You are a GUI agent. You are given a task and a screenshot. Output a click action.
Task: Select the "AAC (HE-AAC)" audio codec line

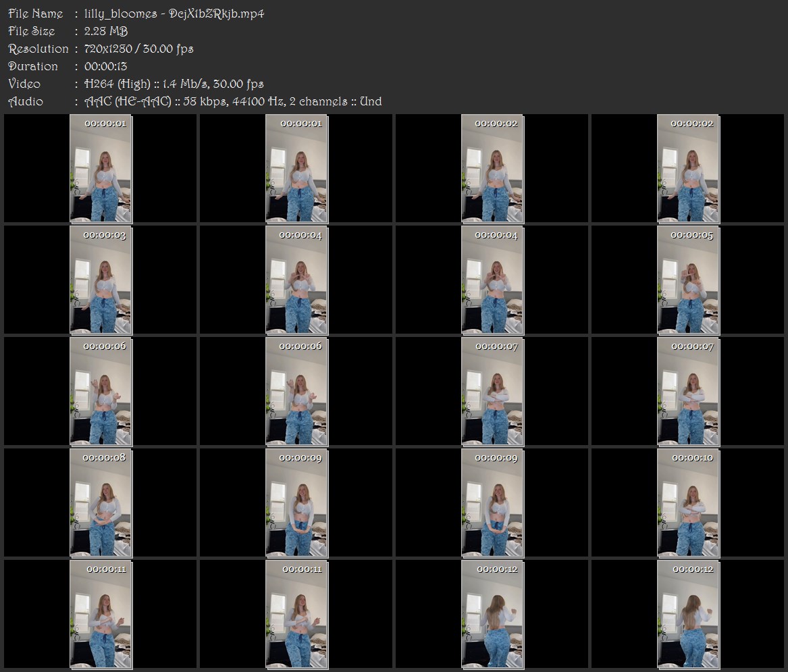(233, 101)
